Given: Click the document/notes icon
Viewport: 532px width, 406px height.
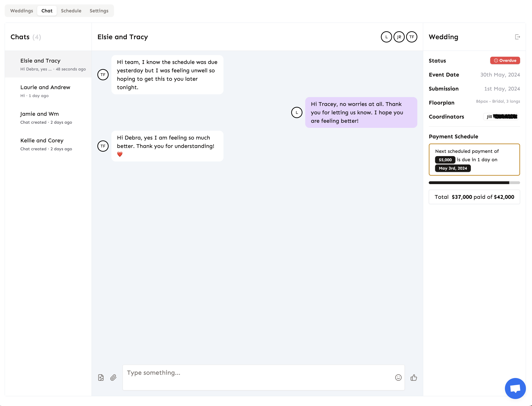Looking at the screenshot, I should pos(101,377).
